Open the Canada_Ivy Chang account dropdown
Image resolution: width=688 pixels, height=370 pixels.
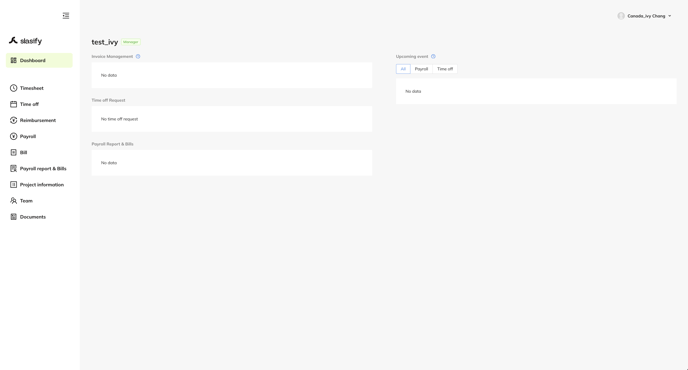tap(644, 16)
